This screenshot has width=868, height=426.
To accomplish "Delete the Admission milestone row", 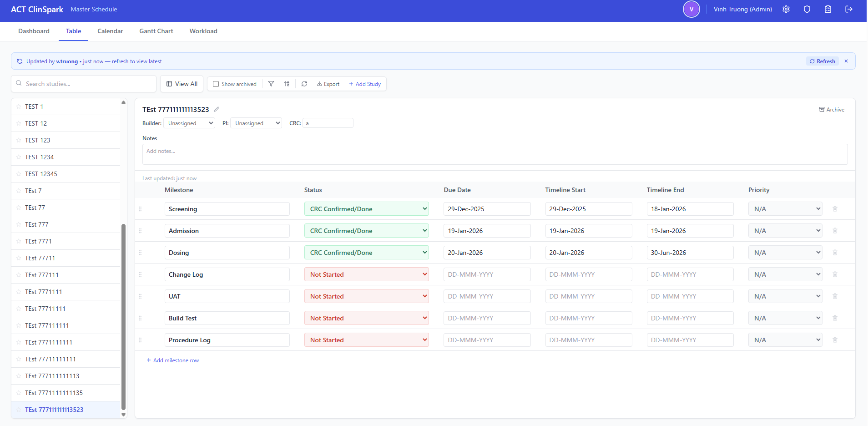I will 835,231.
